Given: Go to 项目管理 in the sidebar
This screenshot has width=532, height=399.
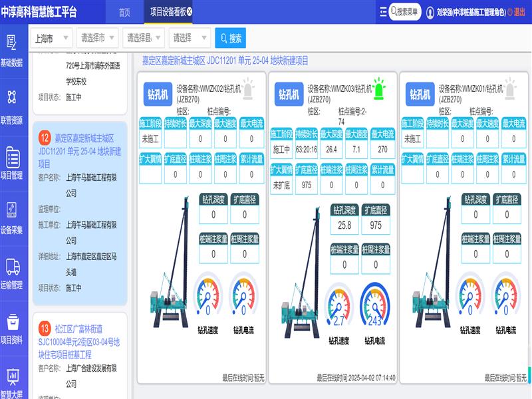Looking at the screenshot, I should click(x=11, y=163).
